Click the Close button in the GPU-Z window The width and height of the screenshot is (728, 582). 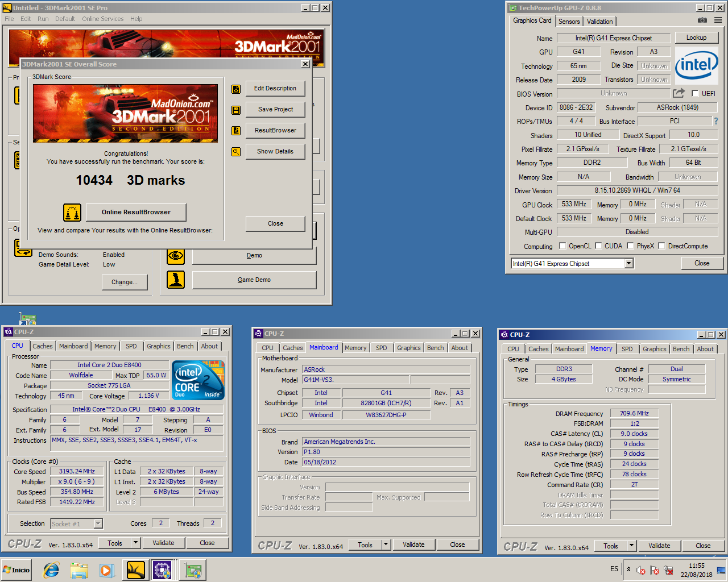[702, 263]
